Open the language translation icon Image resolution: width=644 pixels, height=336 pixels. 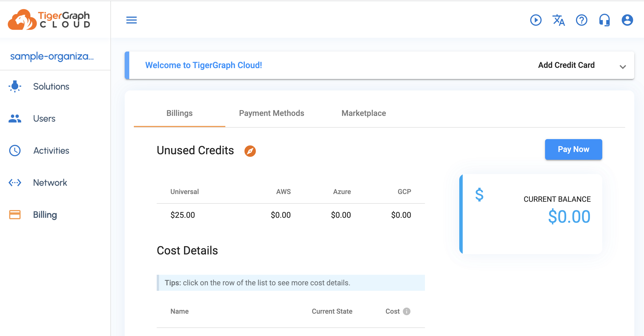558,20
